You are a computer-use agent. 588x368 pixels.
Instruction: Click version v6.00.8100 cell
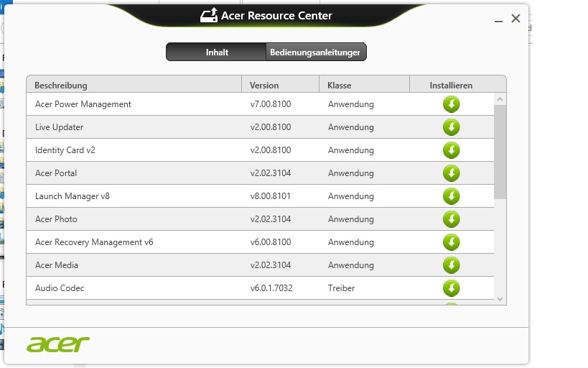click(x=271, y=242)
